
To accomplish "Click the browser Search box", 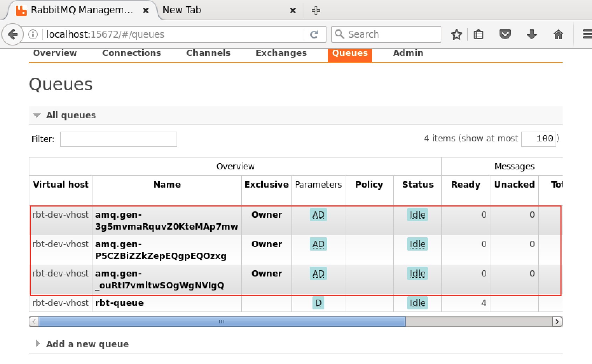I will (386, 34).
